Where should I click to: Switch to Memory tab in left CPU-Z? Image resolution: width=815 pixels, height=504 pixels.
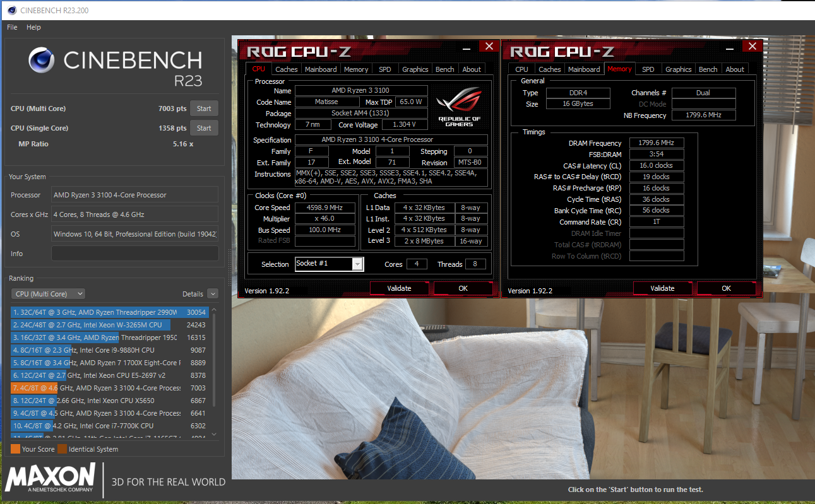(x=356, y=69)
